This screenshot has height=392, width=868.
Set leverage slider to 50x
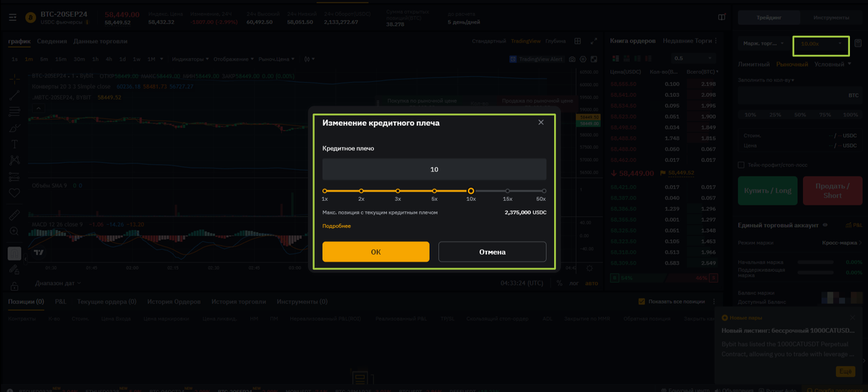[x=544, y=191]
